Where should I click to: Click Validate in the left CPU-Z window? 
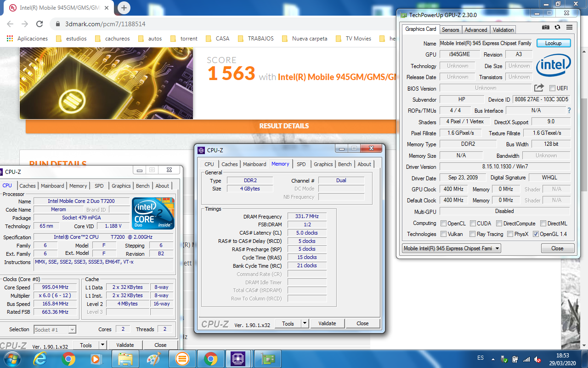[125, 345]
